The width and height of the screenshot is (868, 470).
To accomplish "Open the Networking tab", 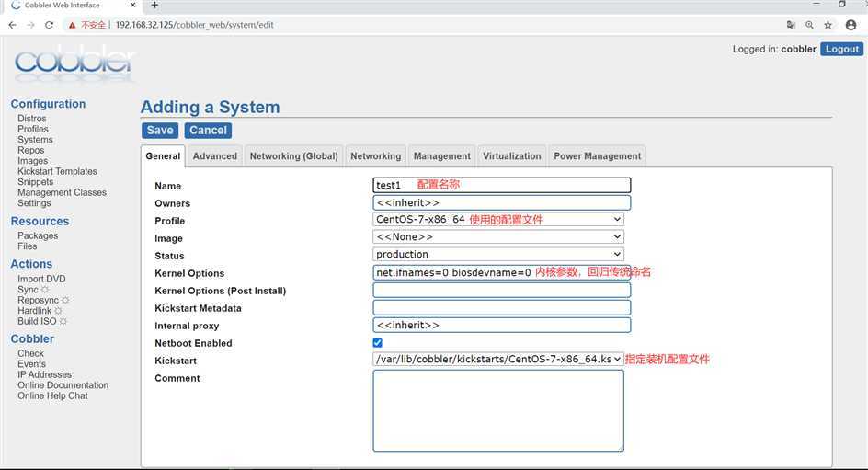I will [x=375, y=156].
